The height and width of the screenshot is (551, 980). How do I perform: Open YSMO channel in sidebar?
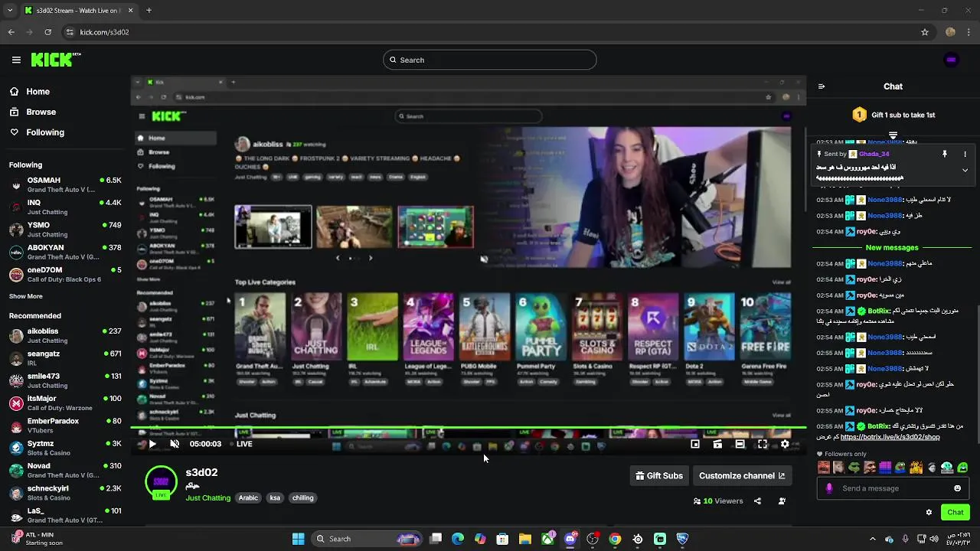coord(65,230)
